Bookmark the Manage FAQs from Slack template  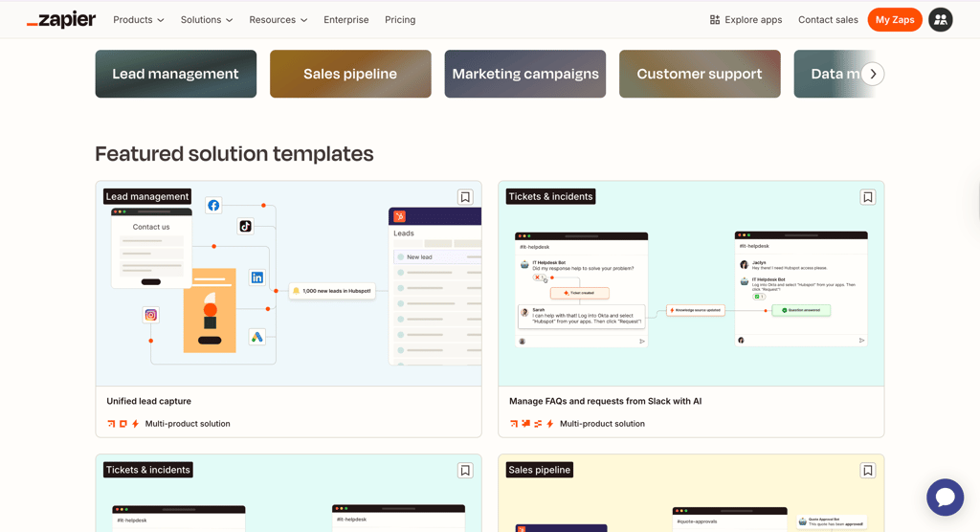point(867,197)
